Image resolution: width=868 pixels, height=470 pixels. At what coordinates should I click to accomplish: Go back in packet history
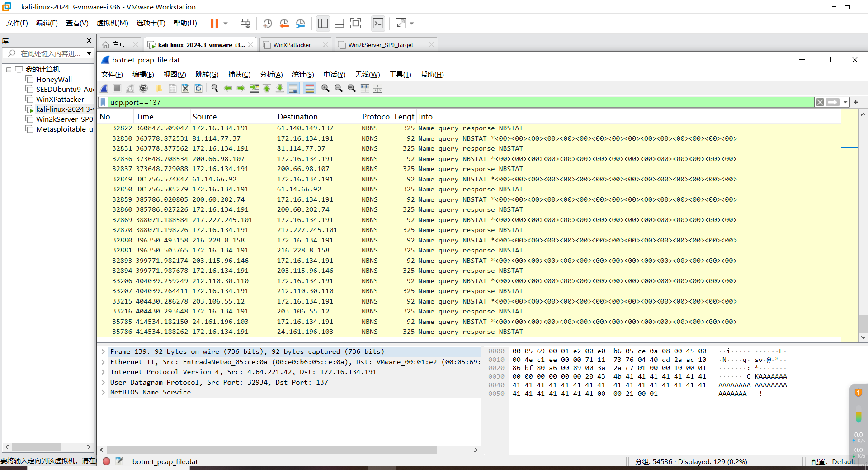point(228,88)
